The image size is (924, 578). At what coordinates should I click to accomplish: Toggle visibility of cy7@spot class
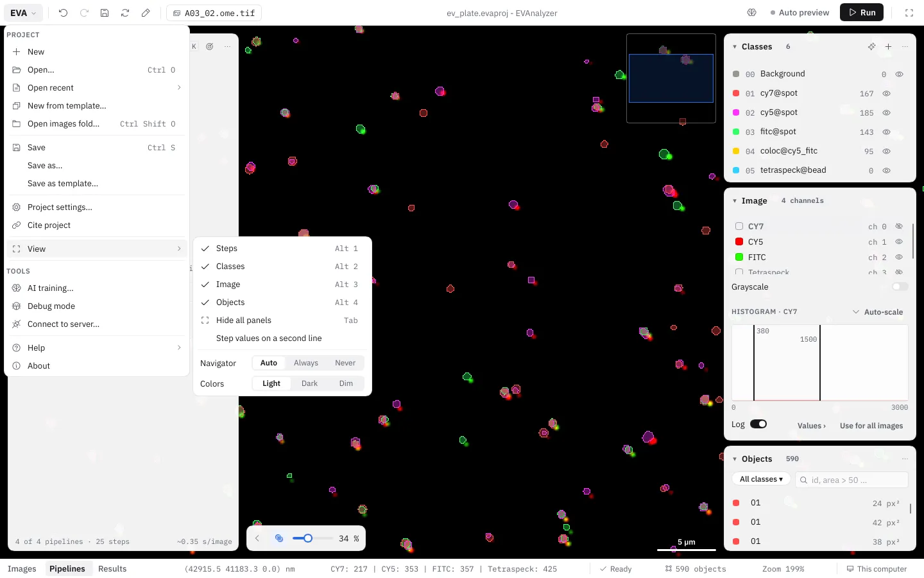click(x=886, y=94)
